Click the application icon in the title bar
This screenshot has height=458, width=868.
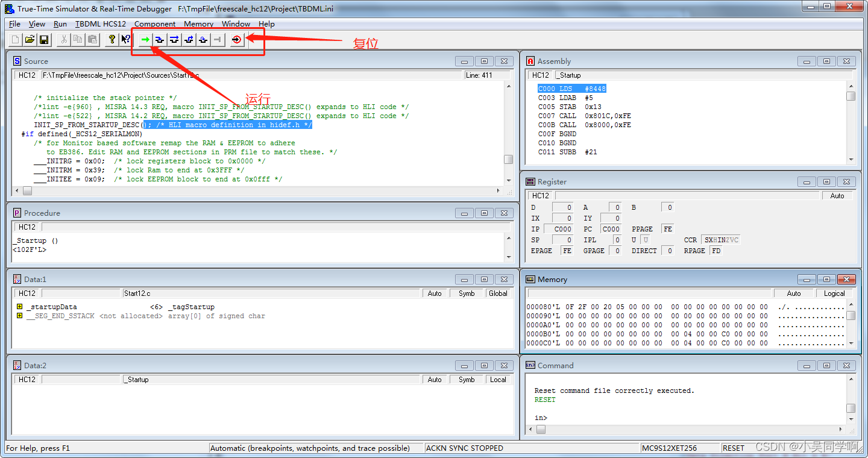(9, 8)
